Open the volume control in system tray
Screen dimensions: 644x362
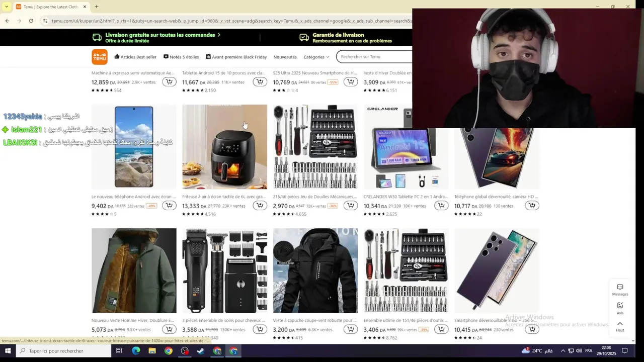pyautogui.click(x=579, y=351)
